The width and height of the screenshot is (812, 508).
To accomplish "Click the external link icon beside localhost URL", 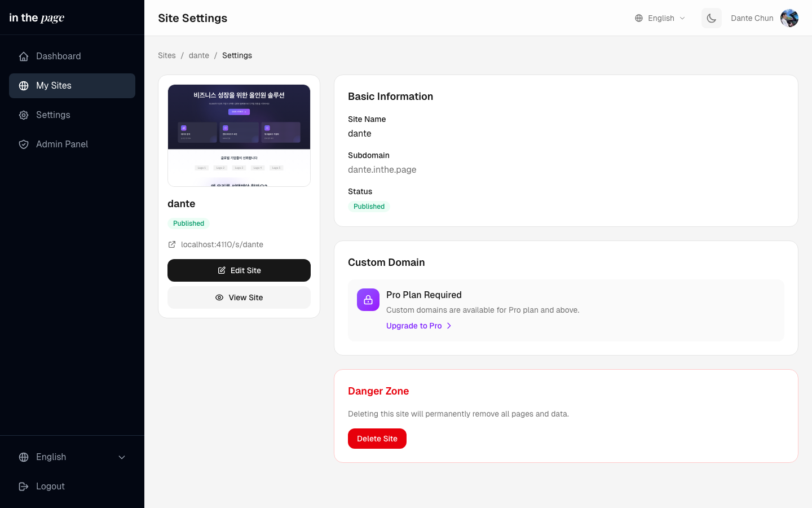I will [x=172, y=244].
